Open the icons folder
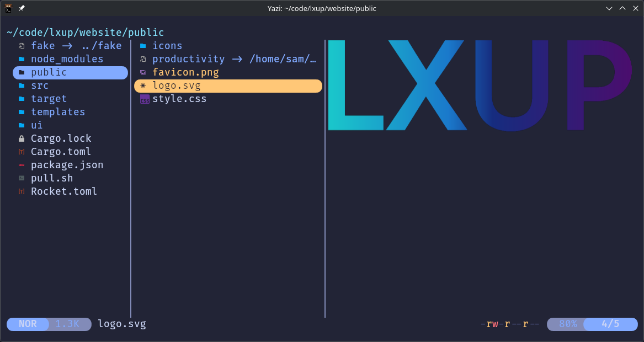 pyautogui.click(x=167, y=46)
